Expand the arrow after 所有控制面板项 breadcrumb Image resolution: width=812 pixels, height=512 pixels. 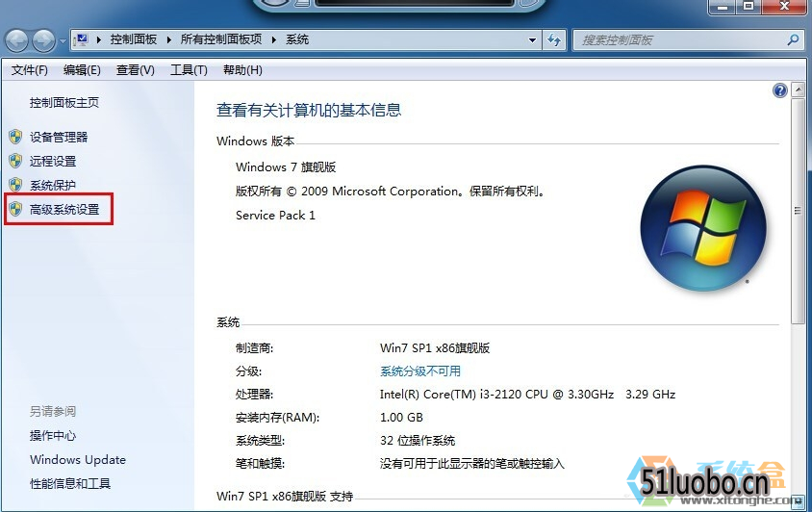coord(274,39)
